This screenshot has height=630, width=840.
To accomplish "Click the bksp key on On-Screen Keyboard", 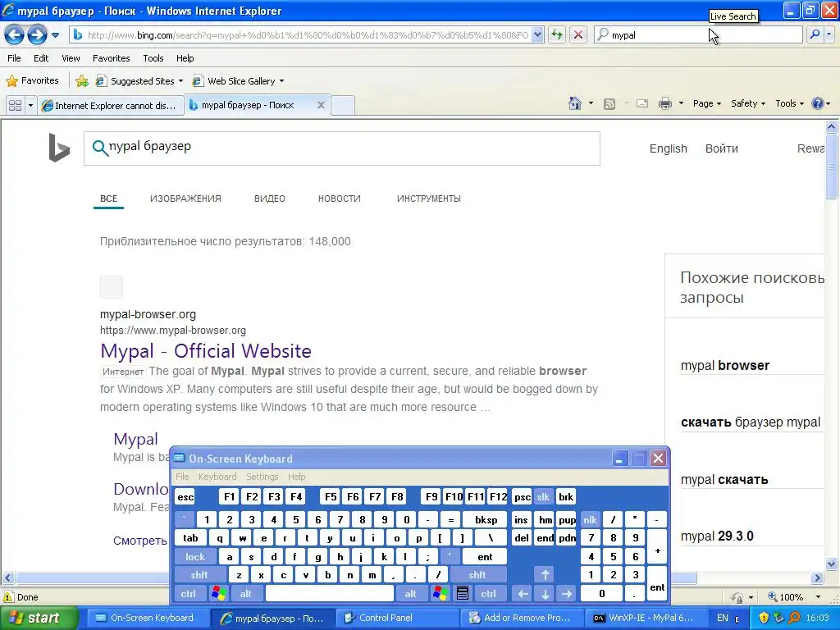I will 486,519.
